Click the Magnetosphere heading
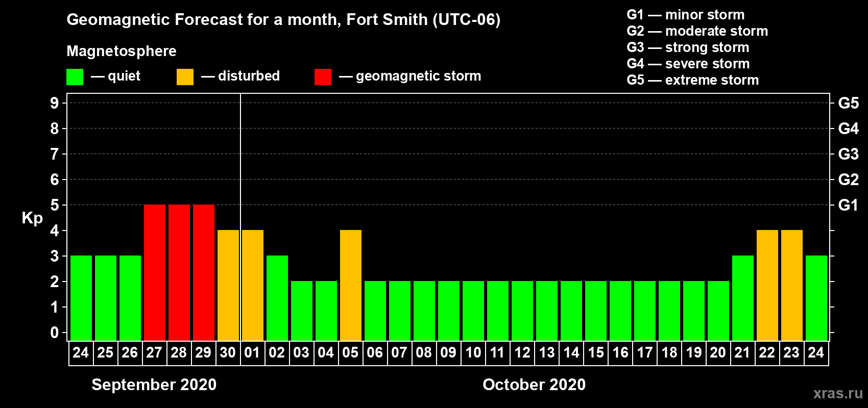868x408 pixels. pyautogui.click(x=122, y=51)
